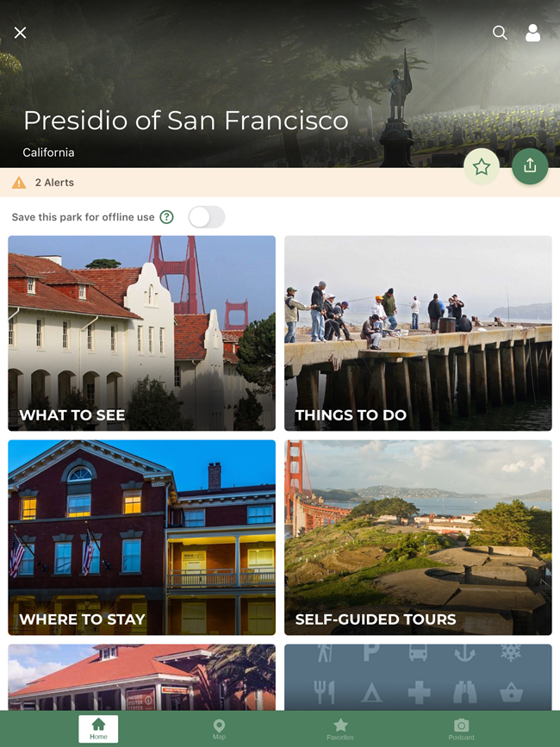
Task: Click the Presidio of San Francisco title
Action: point(186,121)
